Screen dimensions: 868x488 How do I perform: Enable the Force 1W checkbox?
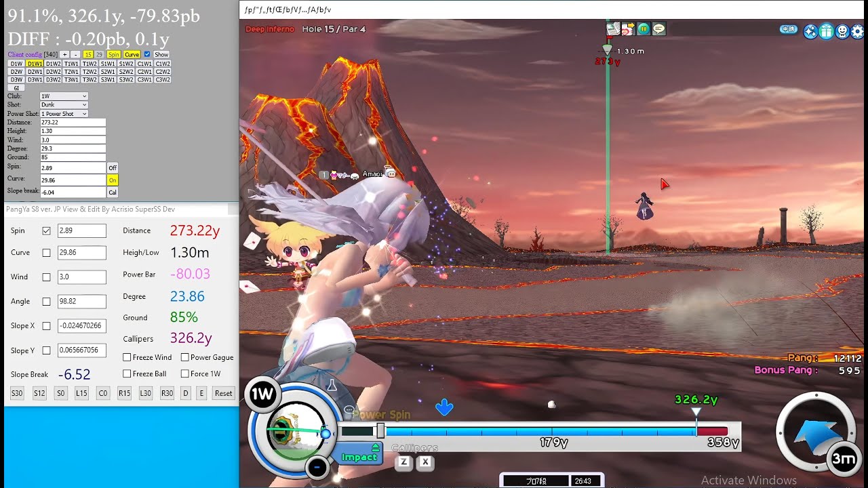(184, 373)
